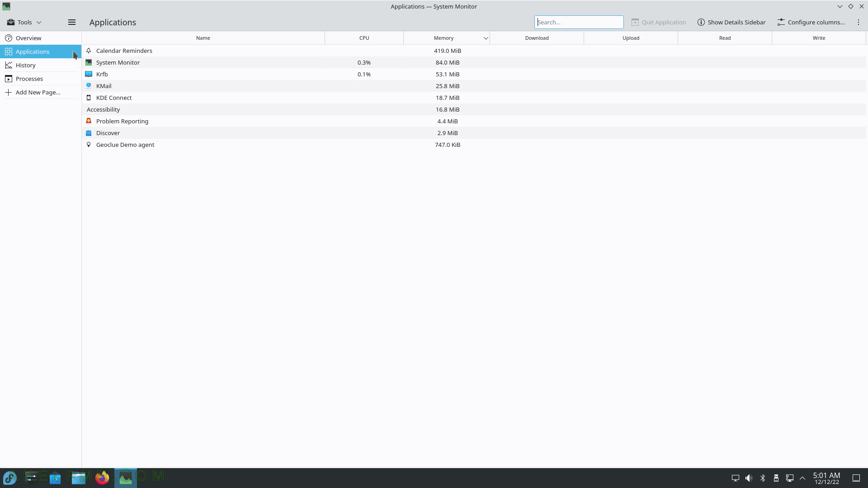This screenshot has width=868, height=488.
Task: Sort by the Name column header
Action: [x=203, y=38]
